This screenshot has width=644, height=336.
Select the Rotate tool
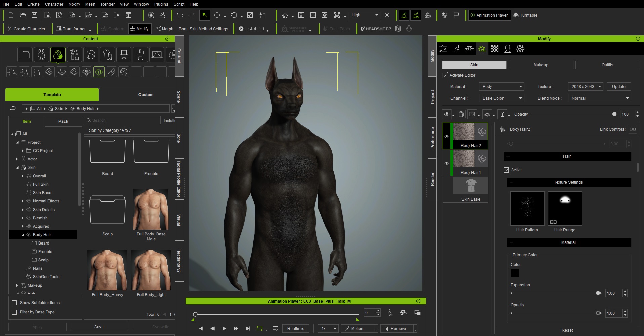234,15
